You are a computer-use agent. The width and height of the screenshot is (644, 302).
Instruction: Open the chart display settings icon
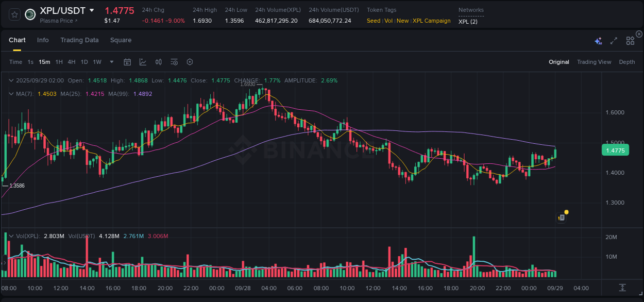174,61
